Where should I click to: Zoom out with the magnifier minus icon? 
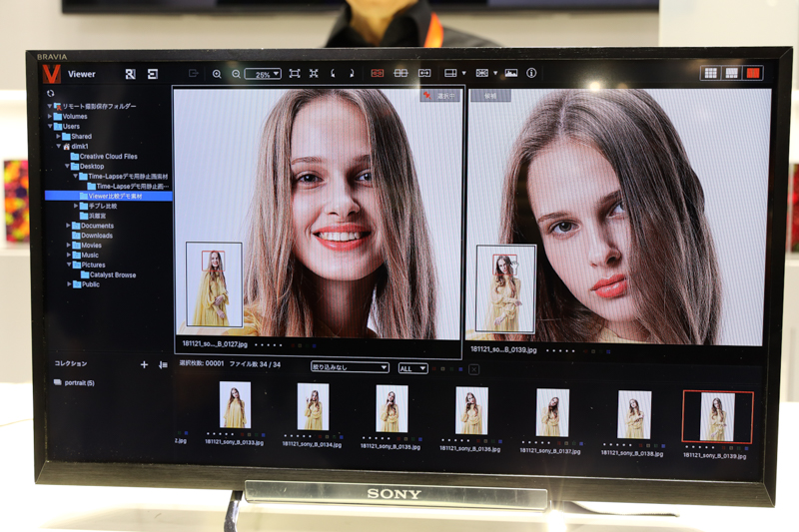pos(236,74)
